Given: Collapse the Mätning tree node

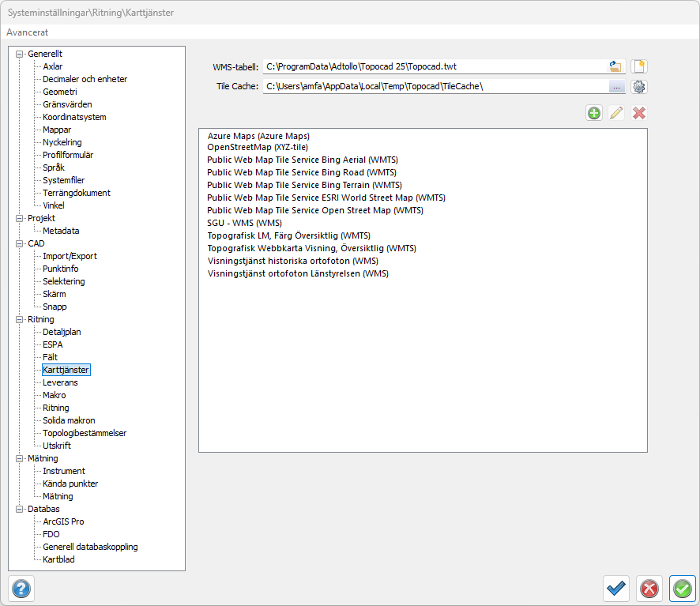Looking at the screenshot, I should coord(20,458).
